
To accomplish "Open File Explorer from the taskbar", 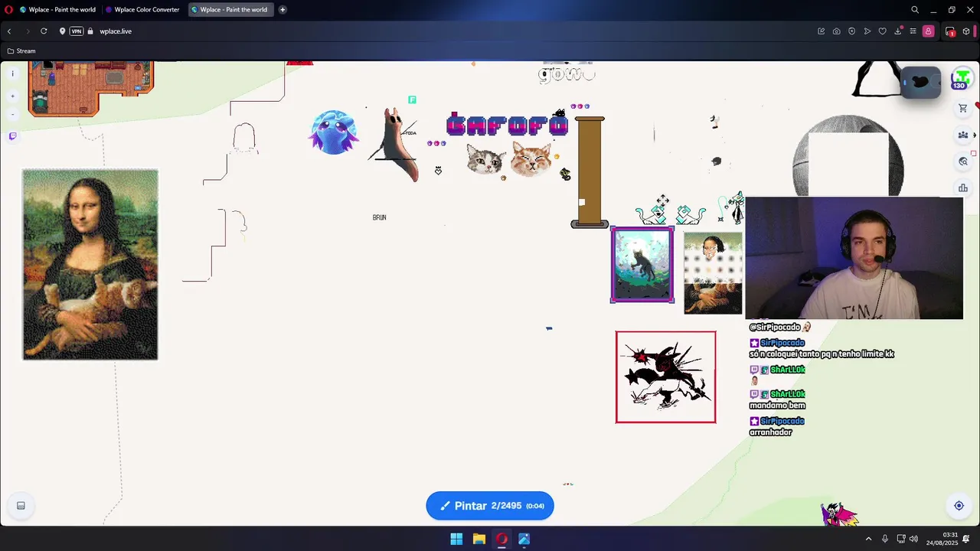I will (479, 539).
